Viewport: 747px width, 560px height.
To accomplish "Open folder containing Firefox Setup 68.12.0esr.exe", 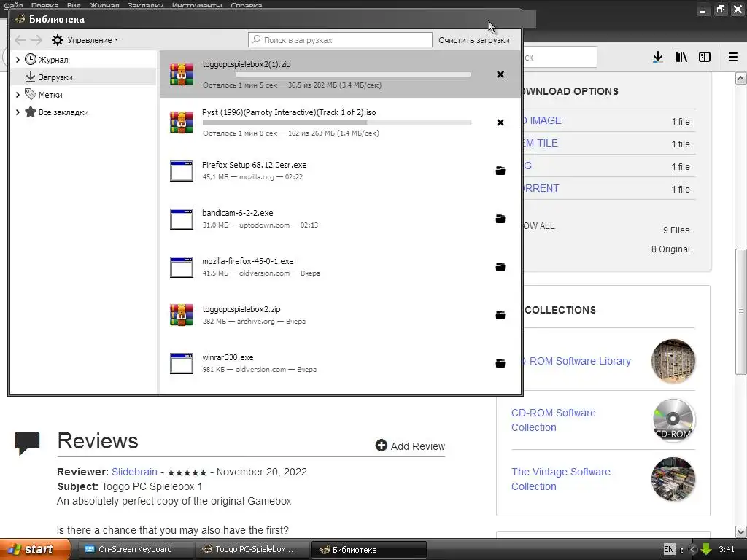I will pos(500,171).
